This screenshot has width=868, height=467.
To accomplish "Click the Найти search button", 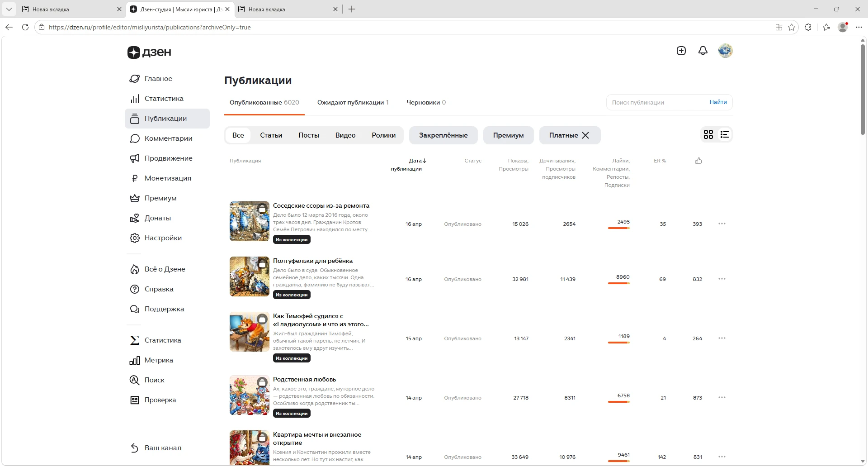I will 718,102.
